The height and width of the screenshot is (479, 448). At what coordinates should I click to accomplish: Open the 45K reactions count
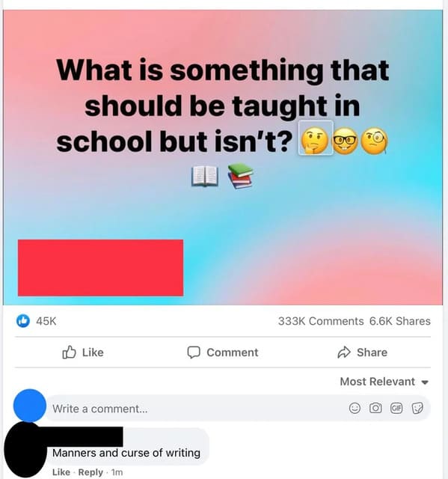46,321
